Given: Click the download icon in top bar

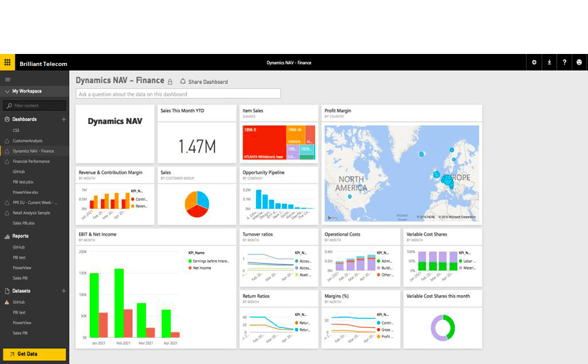Looking at the screenshot, I should pyautogui.click(x=549, y=62).
